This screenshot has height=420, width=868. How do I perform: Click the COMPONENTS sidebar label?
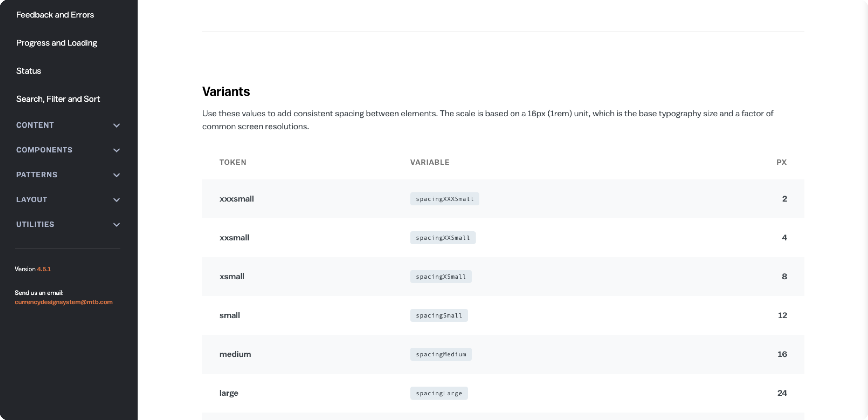[x=44, y=150]
